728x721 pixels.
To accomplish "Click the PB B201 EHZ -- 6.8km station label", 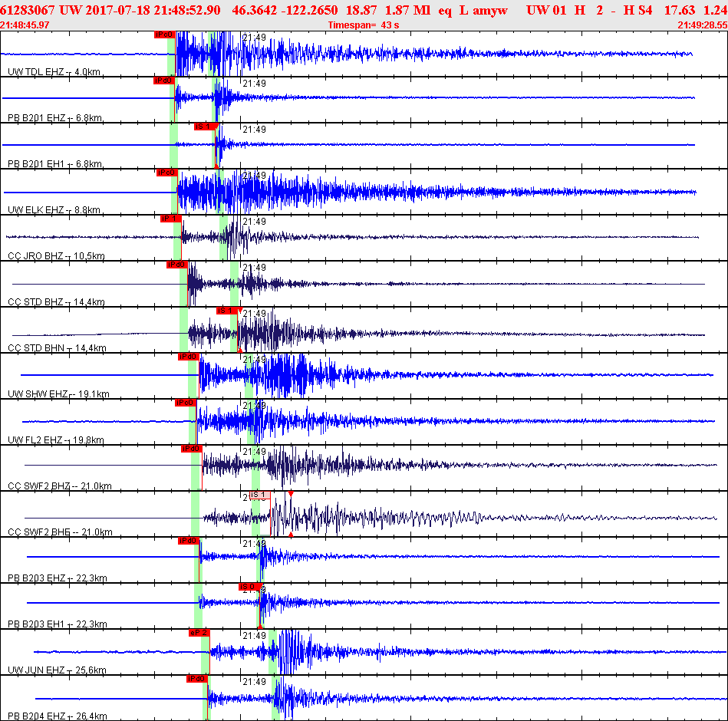I will pos(54,118).
